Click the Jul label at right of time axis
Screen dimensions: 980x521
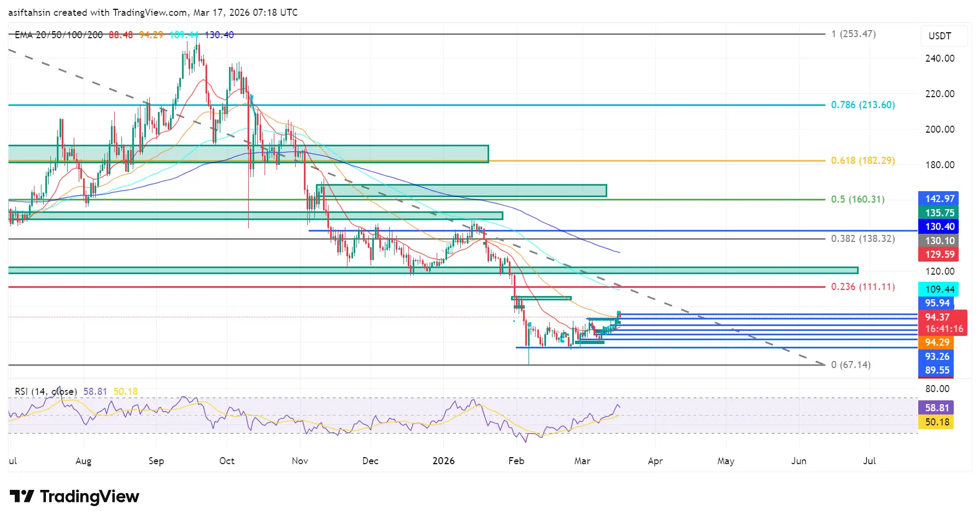(870, 461)
